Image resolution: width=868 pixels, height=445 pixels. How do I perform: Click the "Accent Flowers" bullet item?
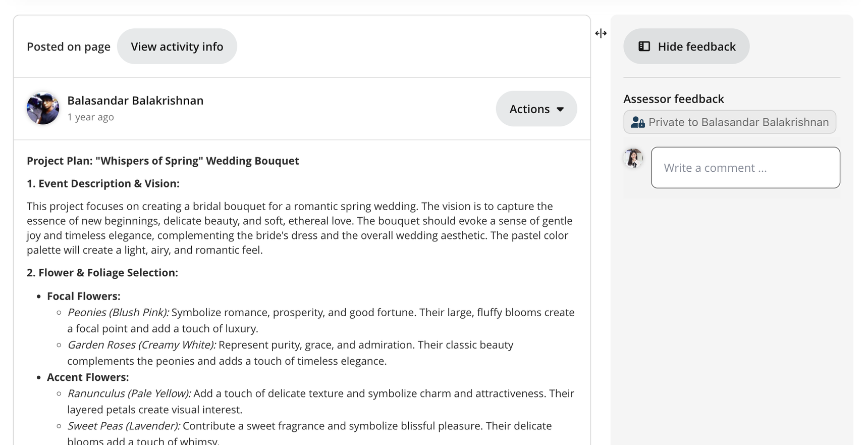[88, 377]
